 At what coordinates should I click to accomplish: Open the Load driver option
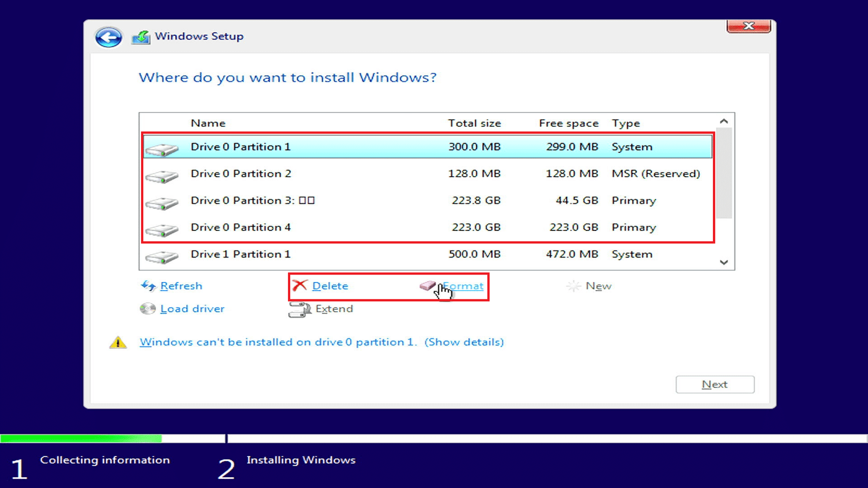192,309
